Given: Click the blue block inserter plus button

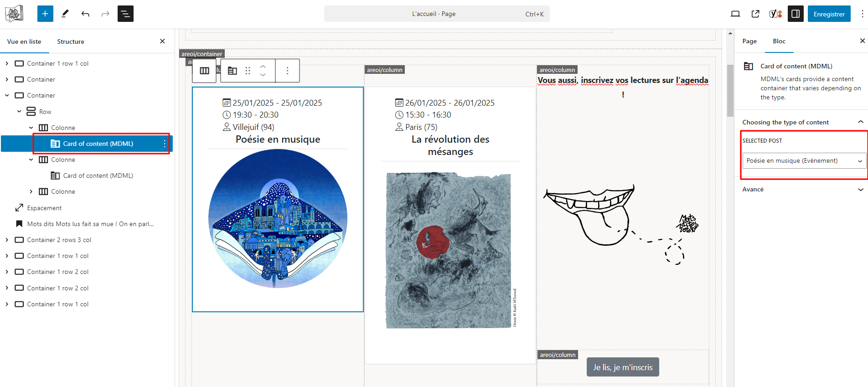Looking at the screenshot, I should coord(45,14).
